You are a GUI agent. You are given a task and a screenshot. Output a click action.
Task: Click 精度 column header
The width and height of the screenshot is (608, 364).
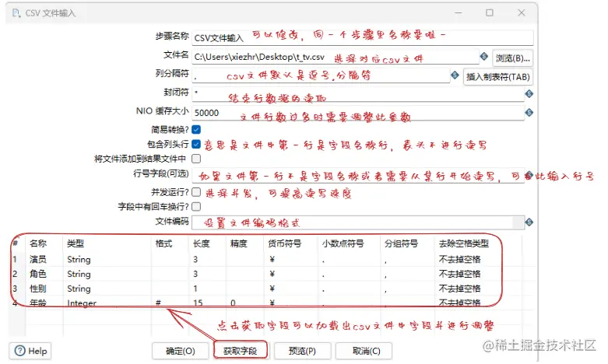[238, 243]
